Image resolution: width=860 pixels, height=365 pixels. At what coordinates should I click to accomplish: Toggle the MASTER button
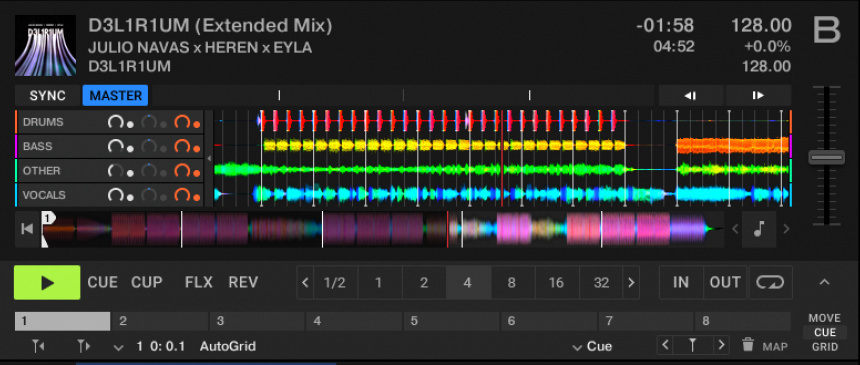click(x=115, y=96)
